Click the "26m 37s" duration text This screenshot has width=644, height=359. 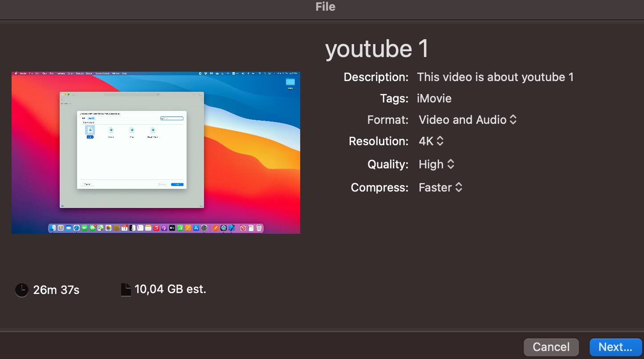(x=56, y=290)
